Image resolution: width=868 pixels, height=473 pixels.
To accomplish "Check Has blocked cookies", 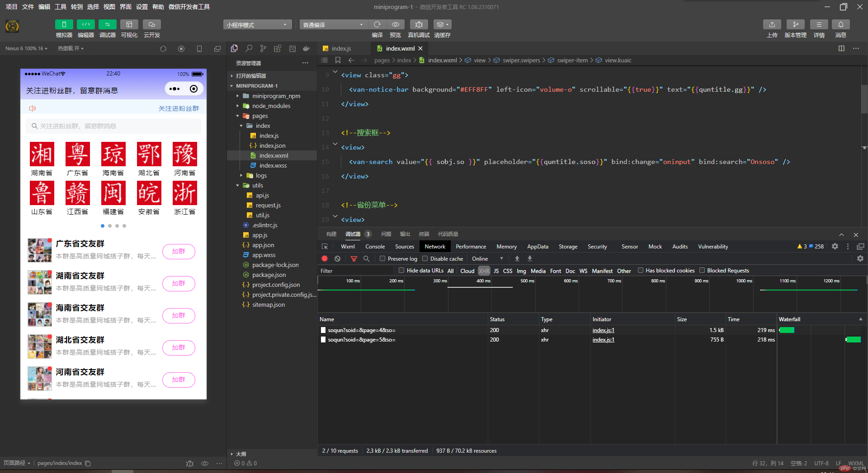I will 640,271.
